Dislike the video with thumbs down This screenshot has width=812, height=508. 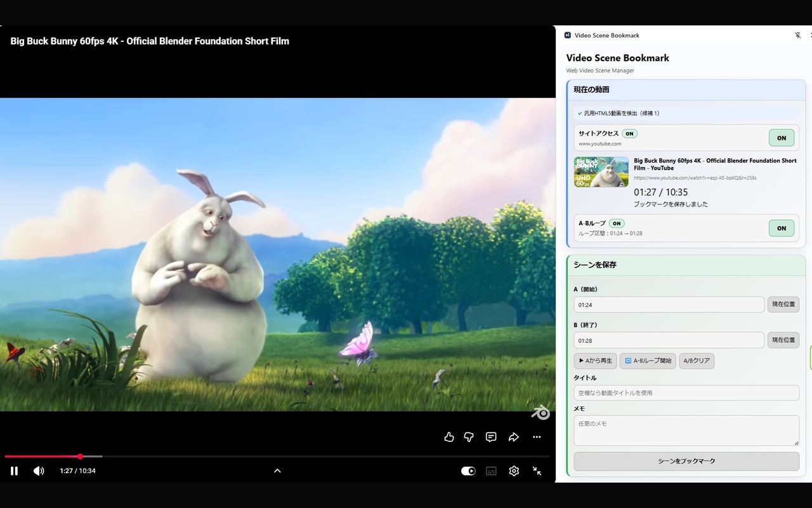coord(469,437)
